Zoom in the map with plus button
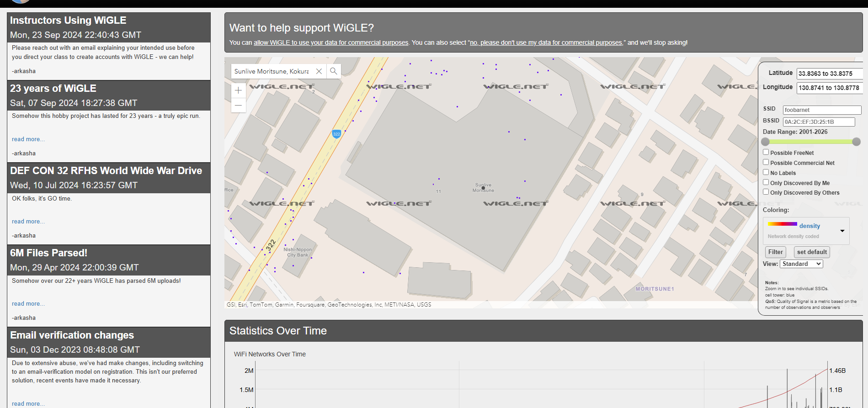 coord(239,90)
